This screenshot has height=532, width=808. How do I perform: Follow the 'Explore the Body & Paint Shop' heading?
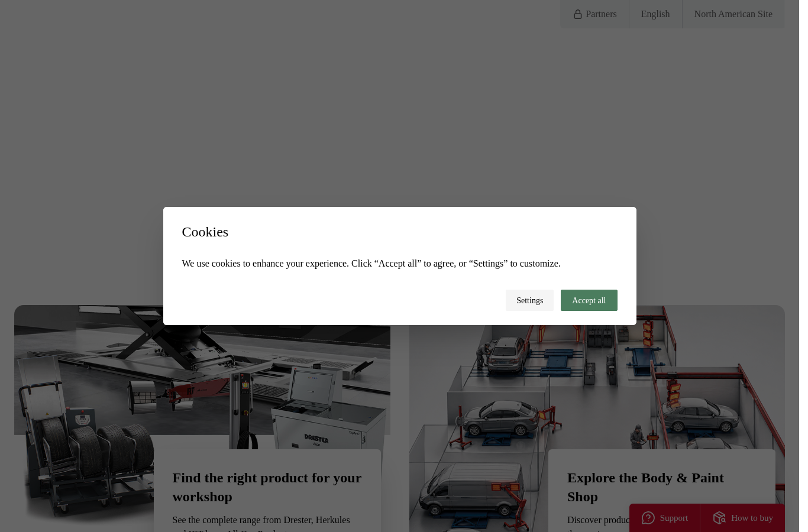pos(645,487)
